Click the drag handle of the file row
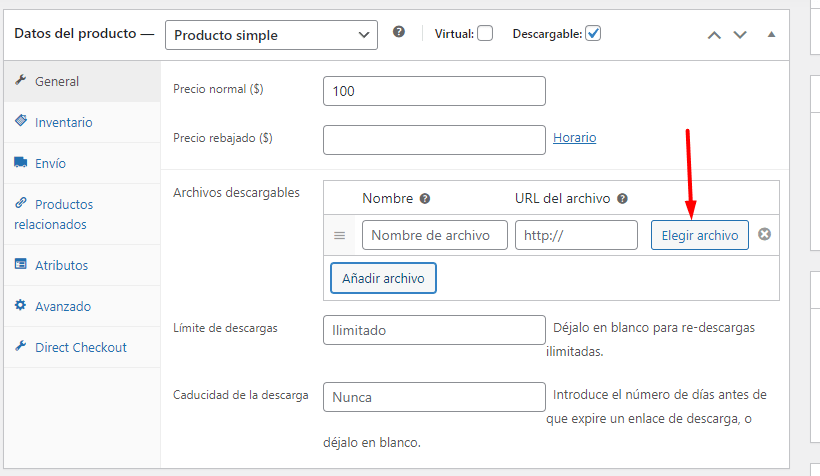 [339, 235]
